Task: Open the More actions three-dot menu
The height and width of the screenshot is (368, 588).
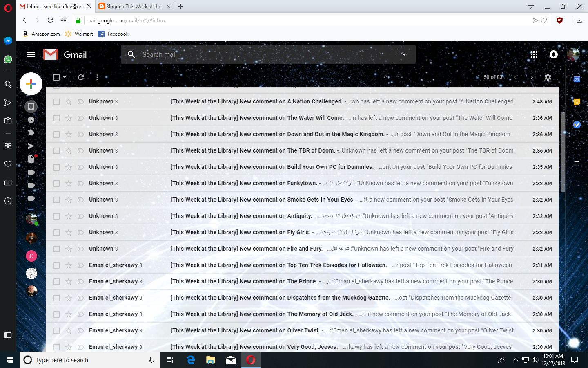Action: (97, 77)
